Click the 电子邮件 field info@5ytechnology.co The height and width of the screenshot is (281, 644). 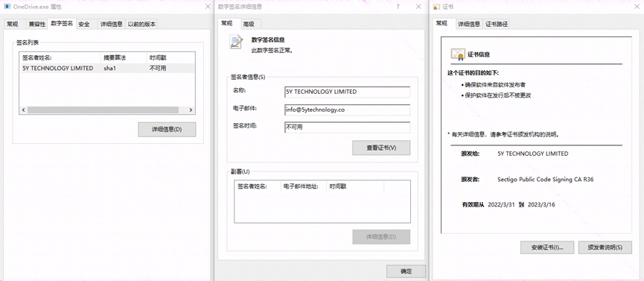(x=348, y=110)
